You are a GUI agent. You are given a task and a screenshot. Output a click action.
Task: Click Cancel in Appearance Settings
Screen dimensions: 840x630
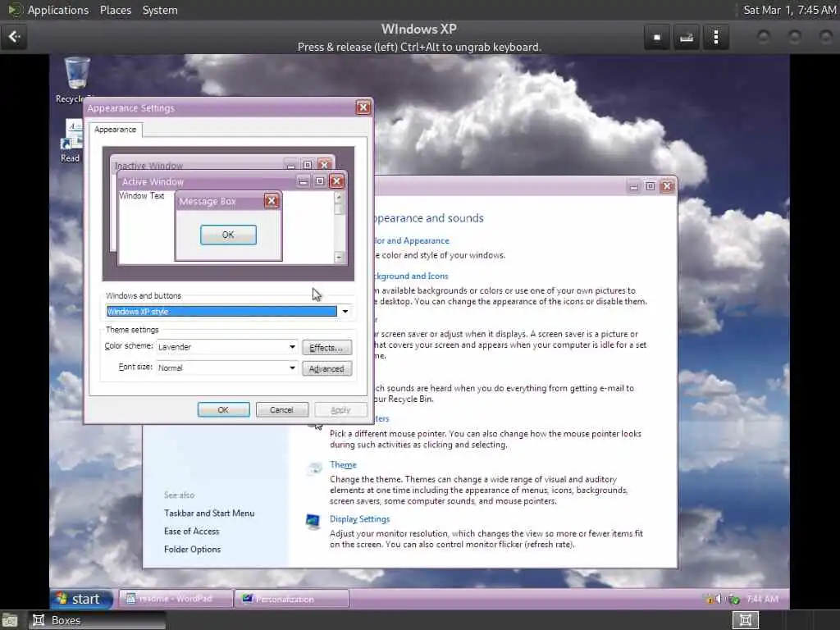[x=282, y=409]
